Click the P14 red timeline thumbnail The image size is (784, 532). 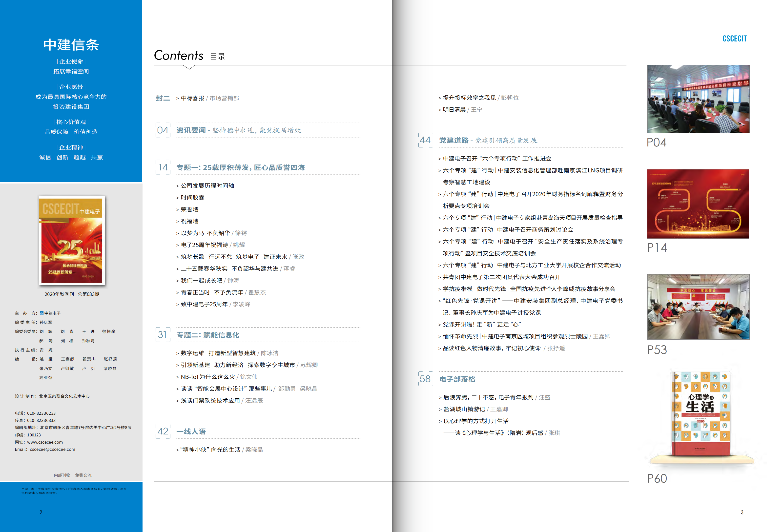[x=698, y=204]
